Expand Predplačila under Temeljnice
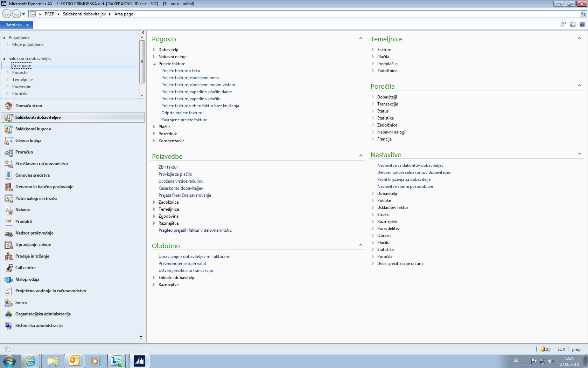588x368 pixels. tap(373, 64)
